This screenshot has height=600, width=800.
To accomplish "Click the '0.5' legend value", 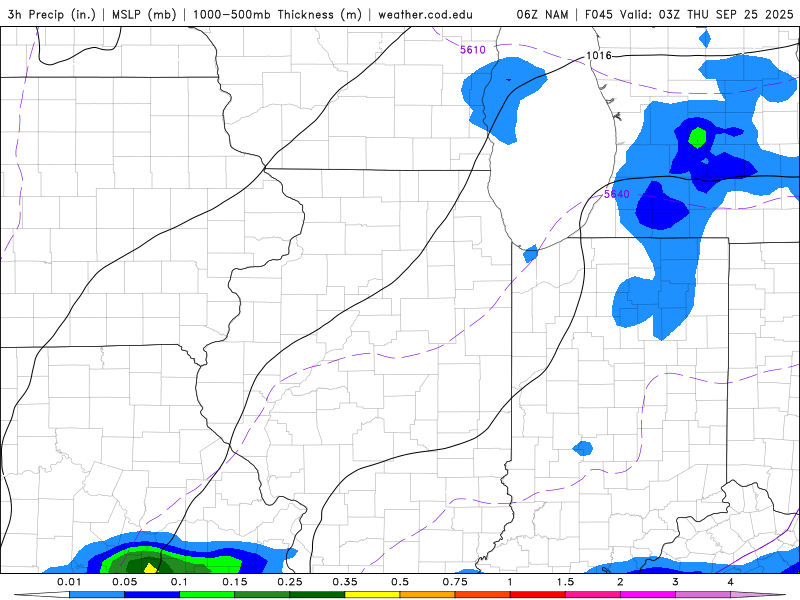I will click(x=400, y=582).
